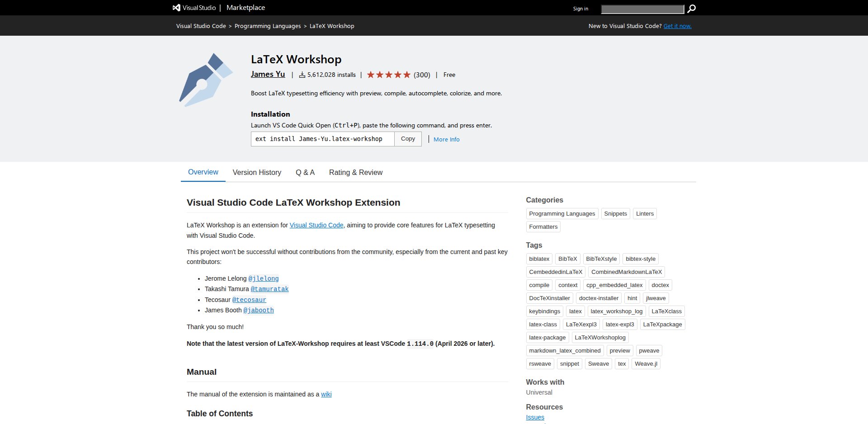
Task: Click the BibTeX tag
Action: (x=568, y=259)
